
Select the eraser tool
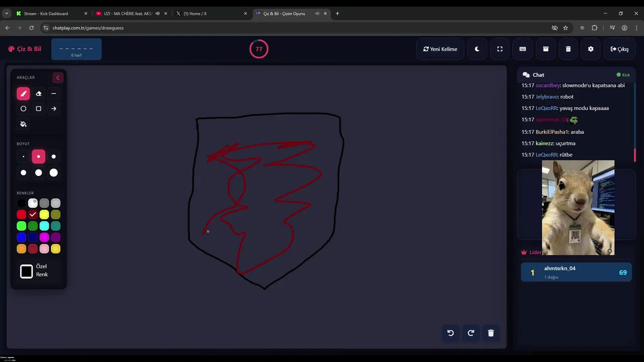(38, 94)
